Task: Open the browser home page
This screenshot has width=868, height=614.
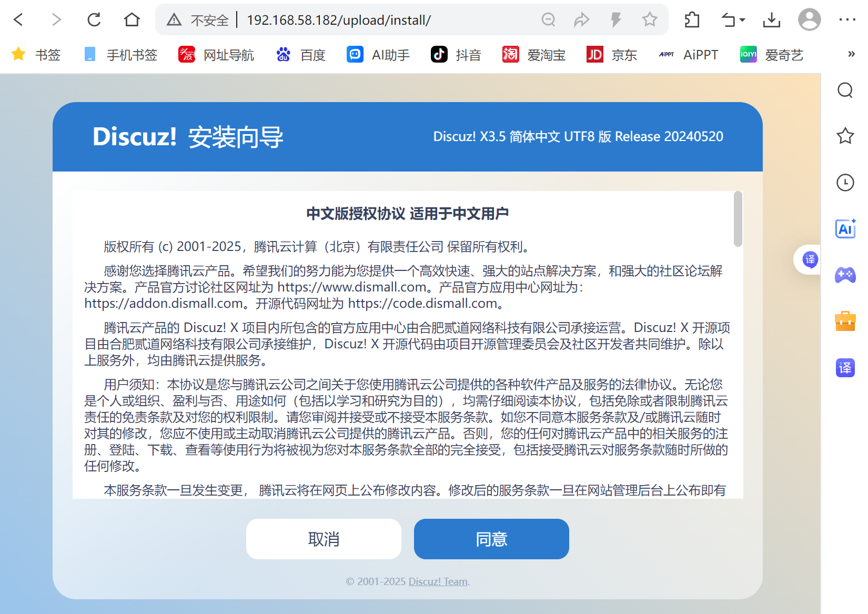Action: [132, 20]
